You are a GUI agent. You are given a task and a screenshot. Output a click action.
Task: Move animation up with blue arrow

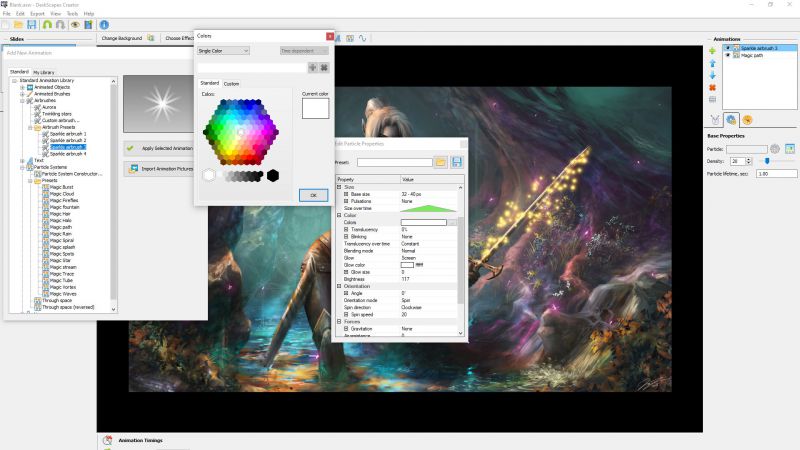[x=712, y=63]
